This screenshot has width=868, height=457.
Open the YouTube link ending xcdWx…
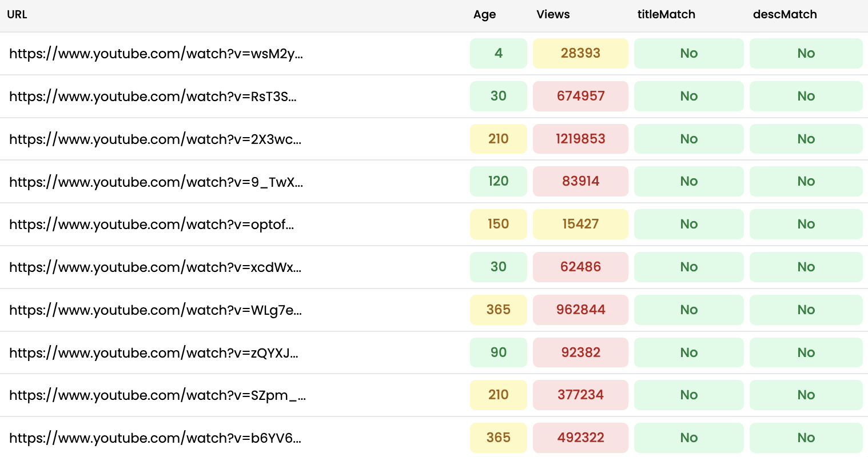(x=156, y=267)
